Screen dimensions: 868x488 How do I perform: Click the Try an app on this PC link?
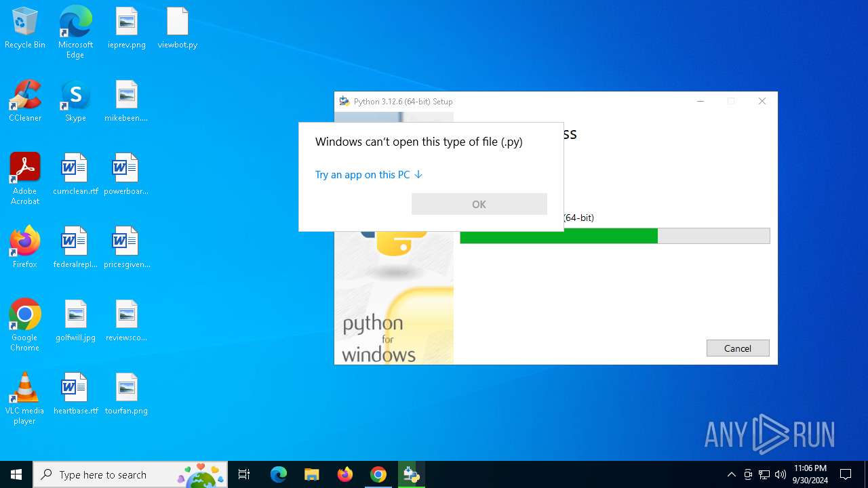pos(369,175)
